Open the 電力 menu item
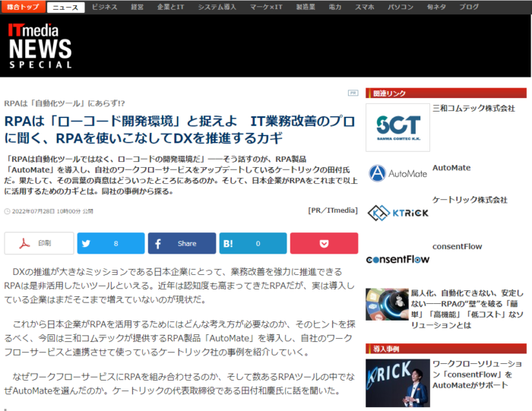Image resolution: width=532 pixels, height=411 pixels. coord(335,7)
